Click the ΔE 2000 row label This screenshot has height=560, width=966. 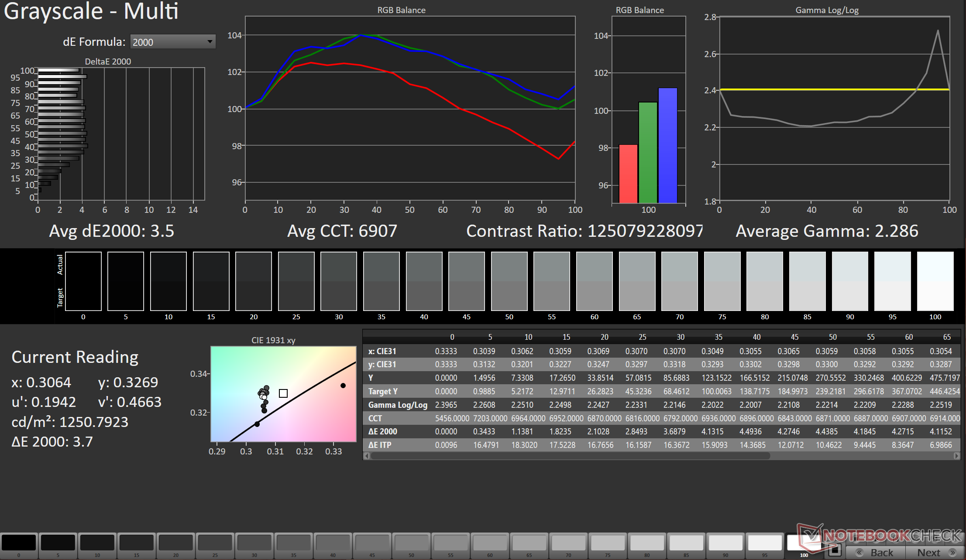tap(382, 431)
